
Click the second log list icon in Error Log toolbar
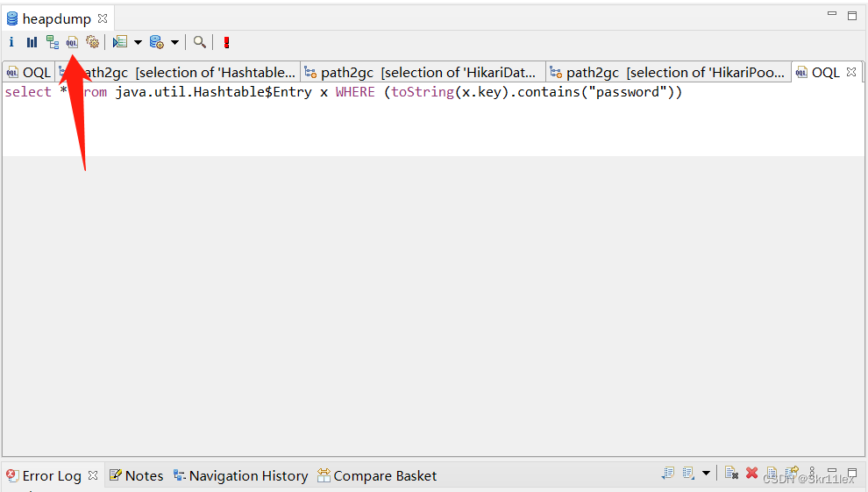point(688,474)
